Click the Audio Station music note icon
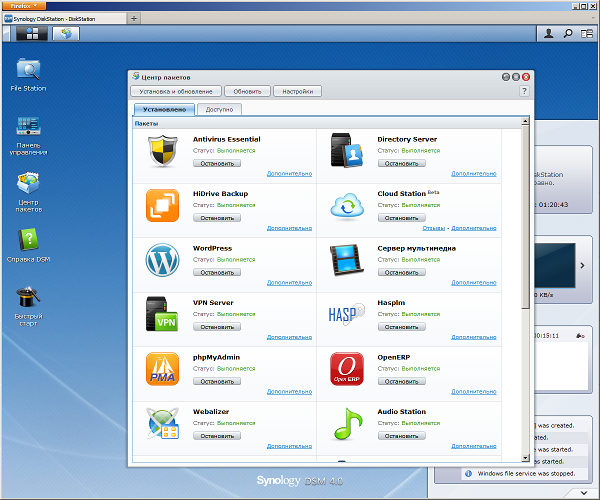Image resolution: width=600 pixels, height=500 pixels. pyautogui.click(x=347, y=423)
